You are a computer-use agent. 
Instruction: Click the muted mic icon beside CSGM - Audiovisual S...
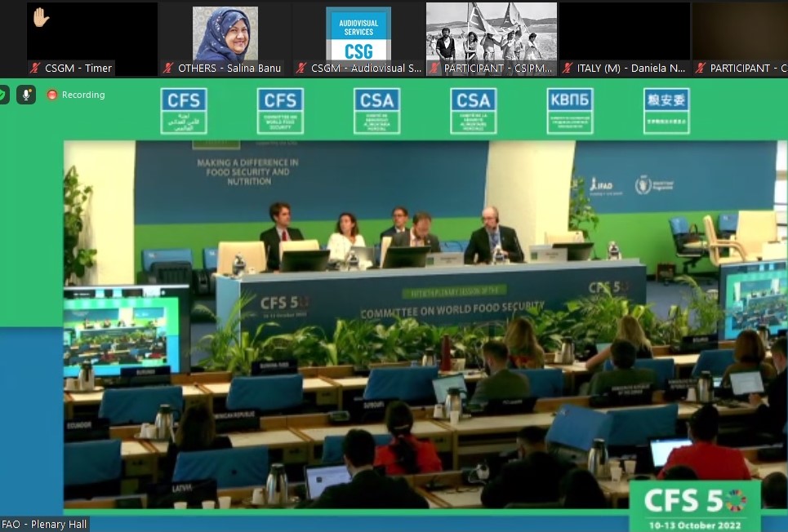click(x=301, y=69)
